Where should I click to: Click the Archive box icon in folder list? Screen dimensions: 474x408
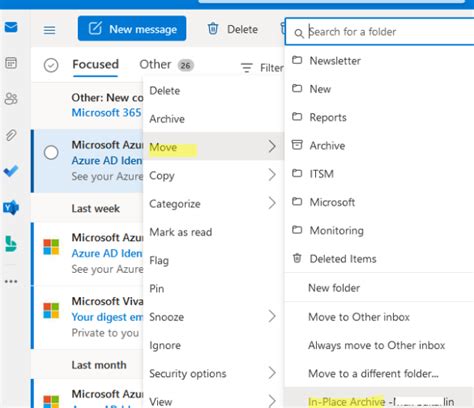click(297, 145)
